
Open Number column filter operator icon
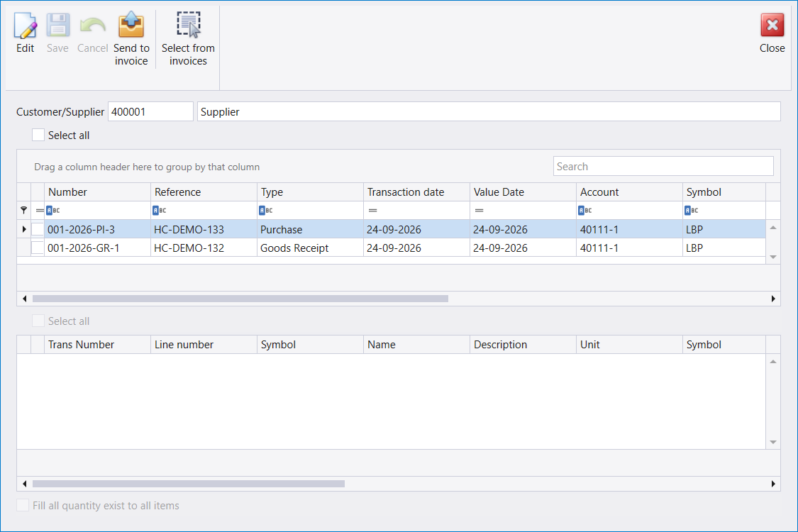(53, 210)
